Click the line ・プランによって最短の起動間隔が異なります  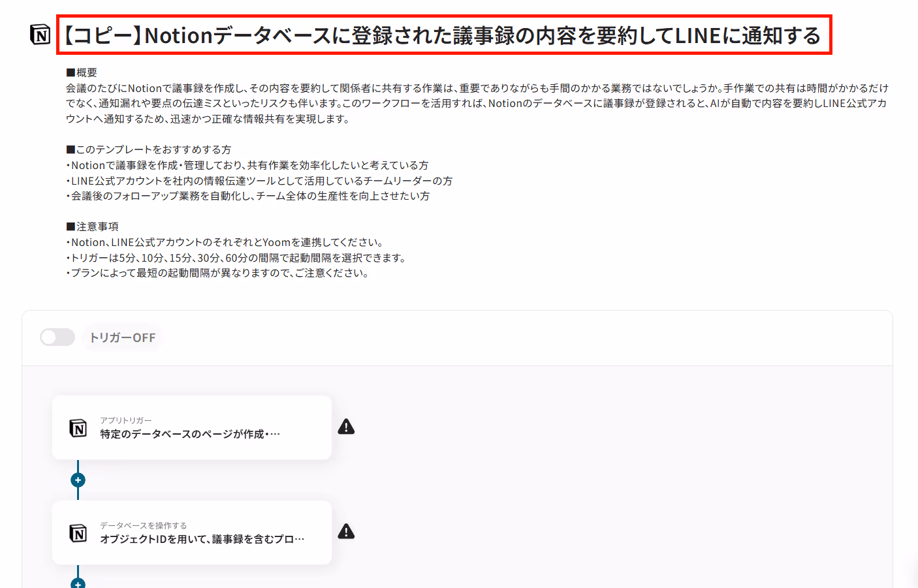pos(219,273)
